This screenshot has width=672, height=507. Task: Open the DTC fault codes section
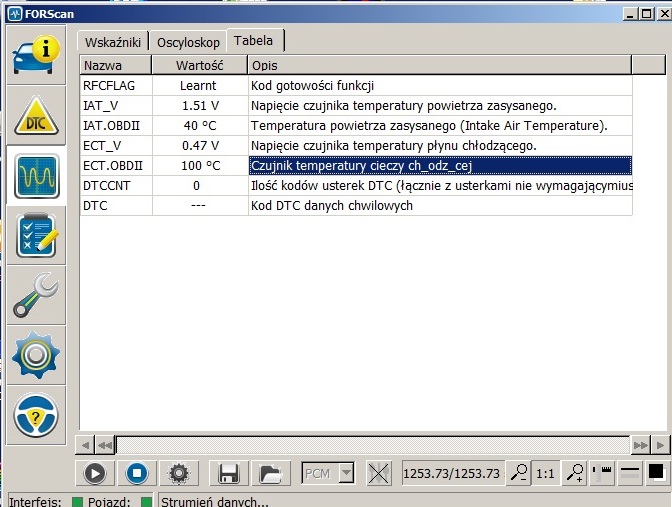click(36, 116)
